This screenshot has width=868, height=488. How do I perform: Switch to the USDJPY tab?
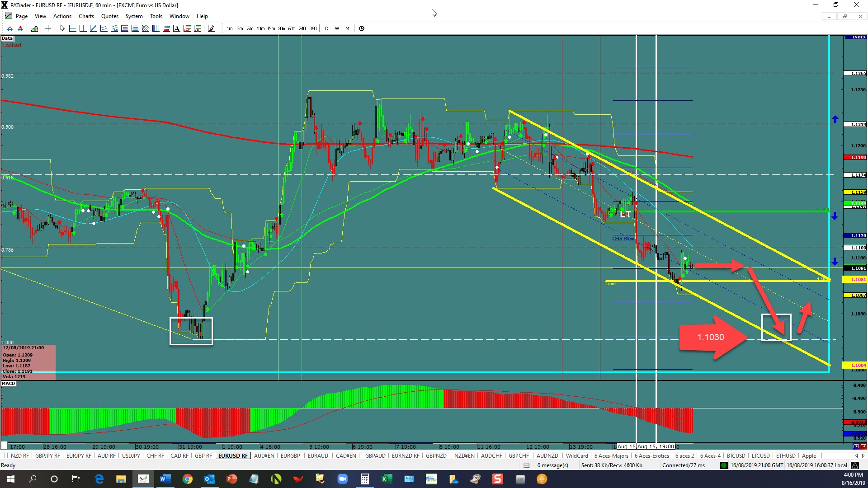coord(131,456)
